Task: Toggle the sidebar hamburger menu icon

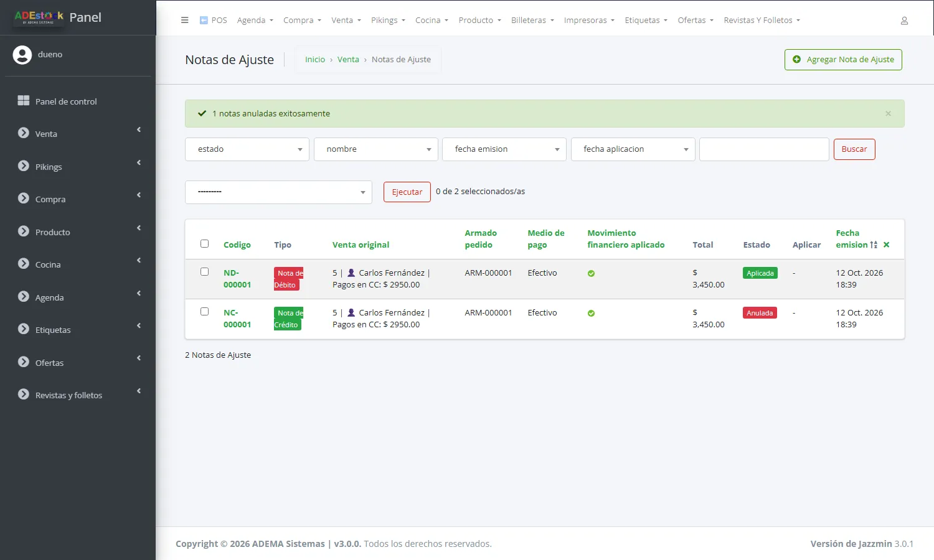Action: pos(184,20)
